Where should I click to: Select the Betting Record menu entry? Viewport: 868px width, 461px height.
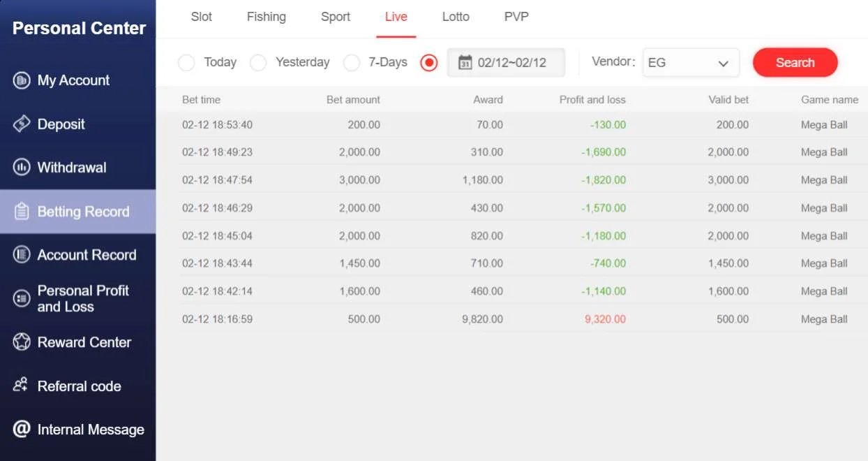tap(77, 212)
